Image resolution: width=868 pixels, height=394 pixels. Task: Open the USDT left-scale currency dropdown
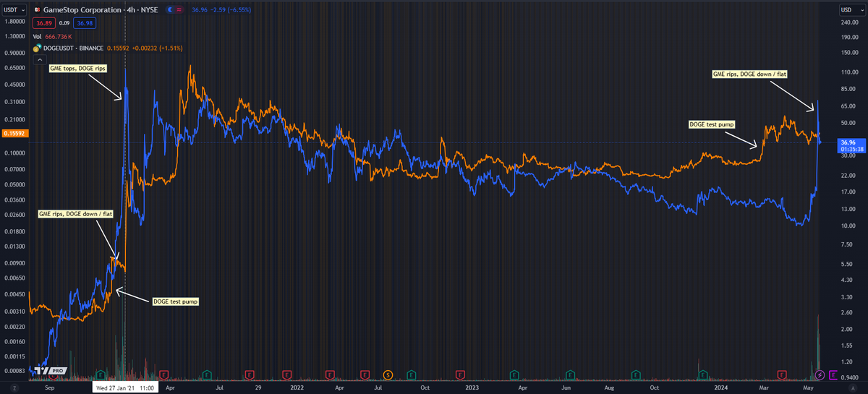tap(14, 10)
